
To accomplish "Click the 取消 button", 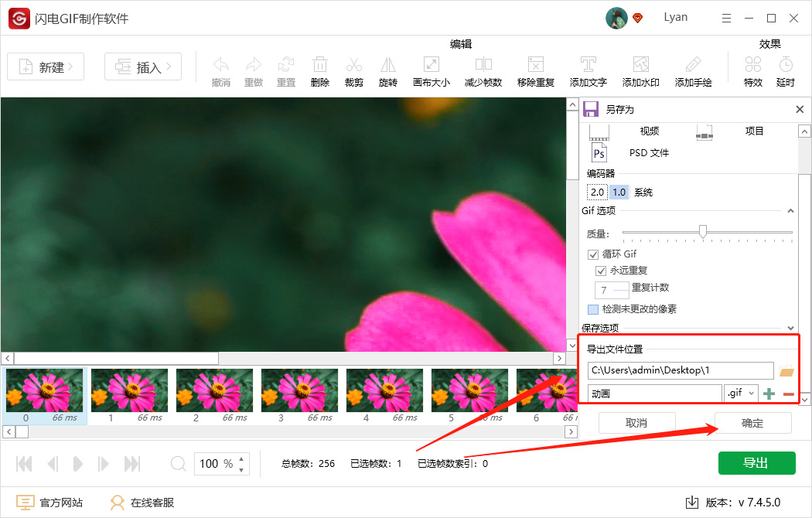I will (637, 424).
